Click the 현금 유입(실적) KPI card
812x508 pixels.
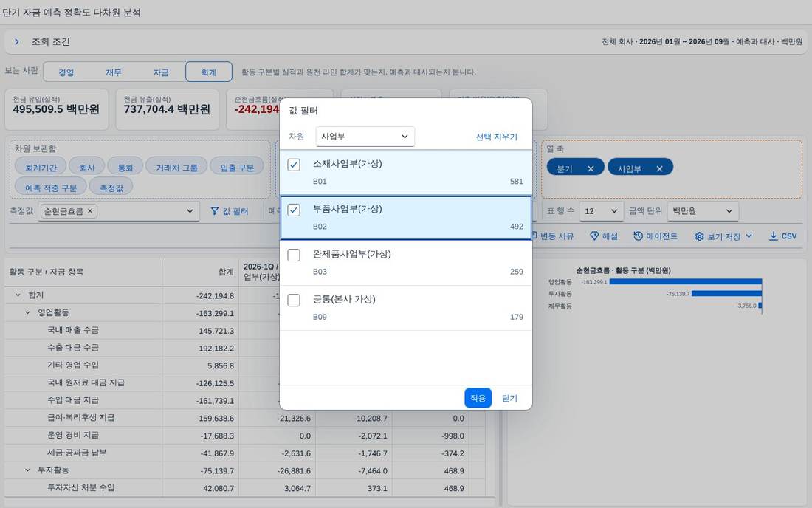[x=56, y=109]
